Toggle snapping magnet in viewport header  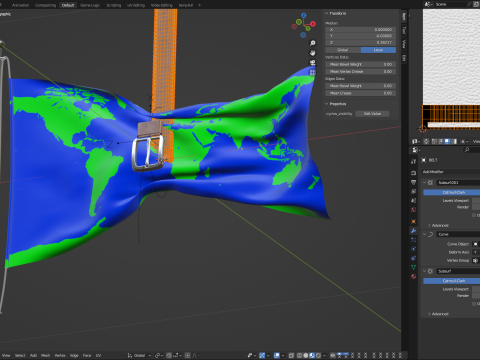click(169, 355)
